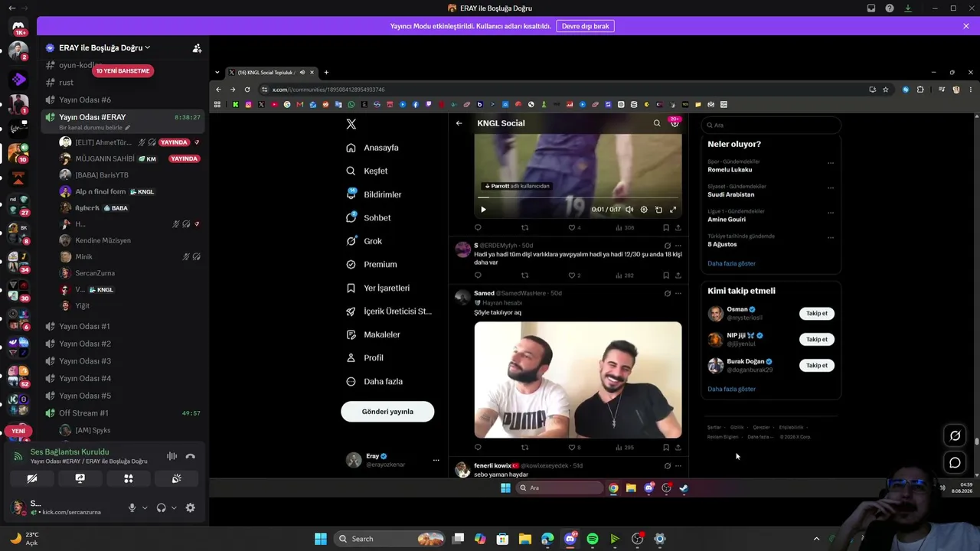
Task: Expand Daha fazla in the X sidebar
Action: pyautogui.click(x=374, y=381)
